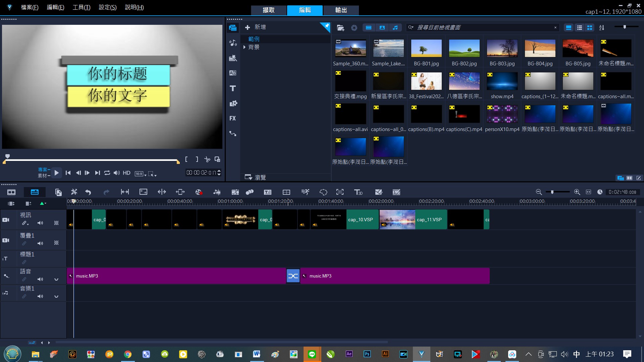Screen dimensions: 644x362
Task: Switch to Timeline view
Action: click(x=35, y=192)
